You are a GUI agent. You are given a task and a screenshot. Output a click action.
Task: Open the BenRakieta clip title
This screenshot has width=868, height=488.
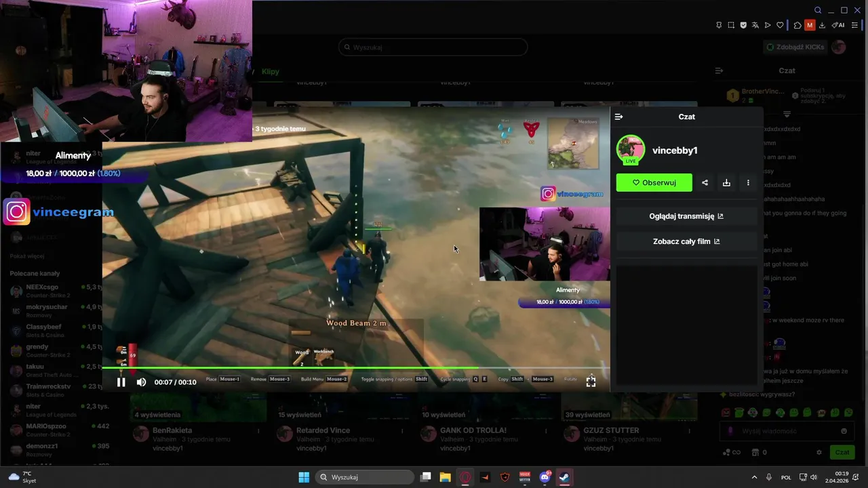pos(172,430)
